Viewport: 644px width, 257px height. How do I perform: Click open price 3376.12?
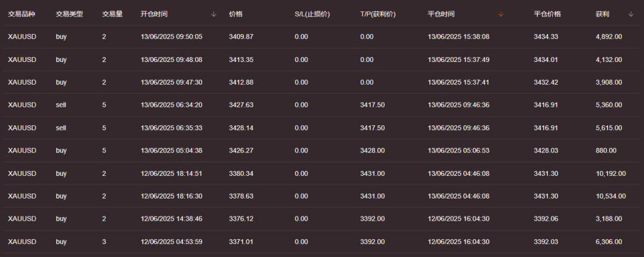point(241,219)
